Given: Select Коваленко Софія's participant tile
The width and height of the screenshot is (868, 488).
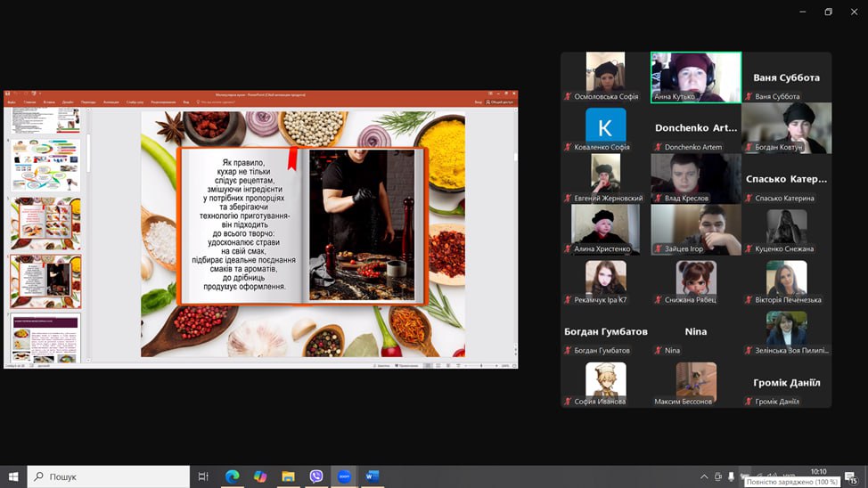Looking at the screenshot, I should 605,129.
